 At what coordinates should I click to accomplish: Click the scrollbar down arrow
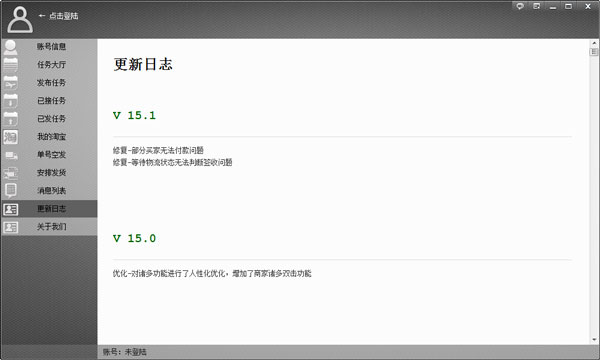[x=594, y=339]
